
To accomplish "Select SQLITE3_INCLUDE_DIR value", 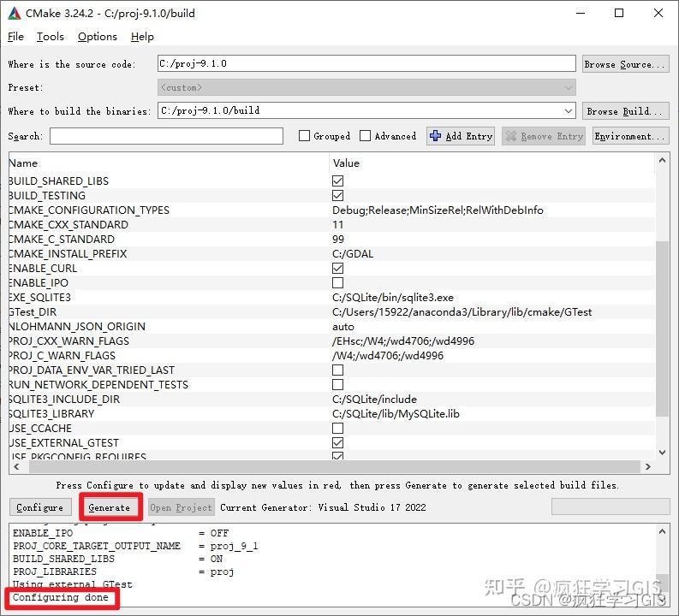I will [374, 400].
